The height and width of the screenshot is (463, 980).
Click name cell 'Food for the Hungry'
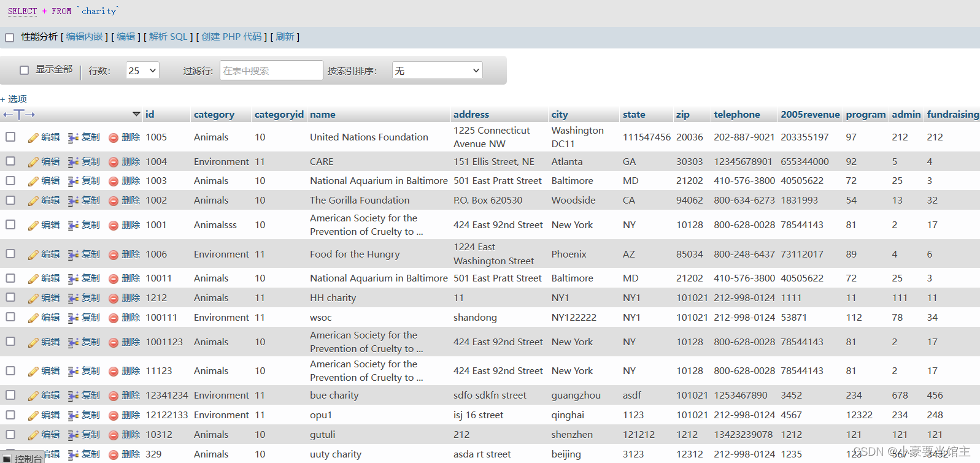(x=355, y=254)
